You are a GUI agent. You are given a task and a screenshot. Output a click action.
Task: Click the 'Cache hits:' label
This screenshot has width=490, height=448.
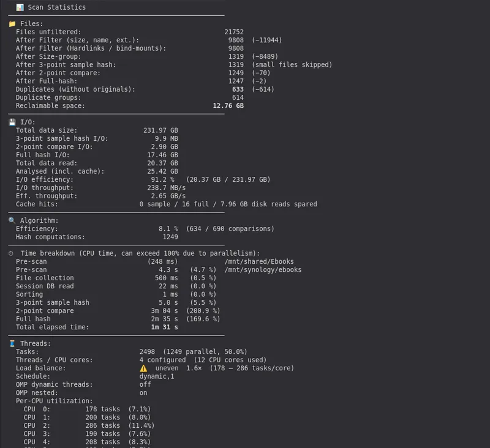tap(37, 204)
